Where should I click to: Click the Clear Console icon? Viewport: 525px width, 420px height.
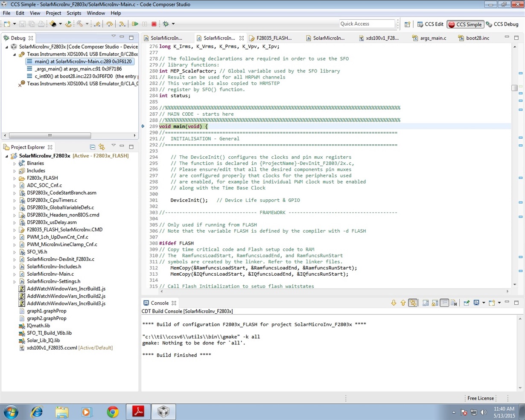pos(454,303)
